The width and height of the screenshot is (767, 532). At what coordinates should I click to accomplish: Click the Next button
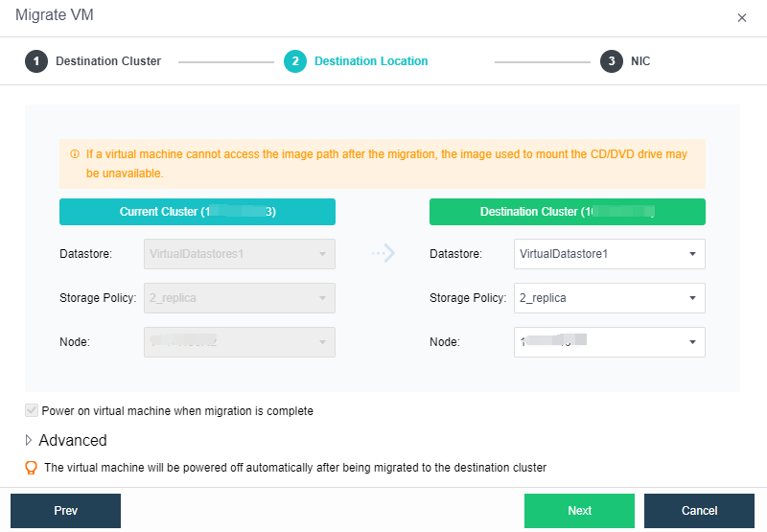(x=579, y=511)
